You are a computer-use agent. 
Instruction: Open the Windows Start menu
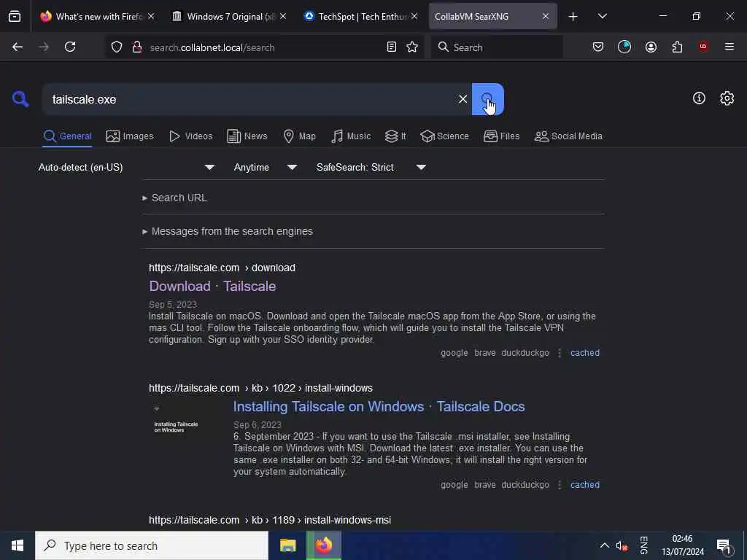pyautogui.click(x=18, y=545)
